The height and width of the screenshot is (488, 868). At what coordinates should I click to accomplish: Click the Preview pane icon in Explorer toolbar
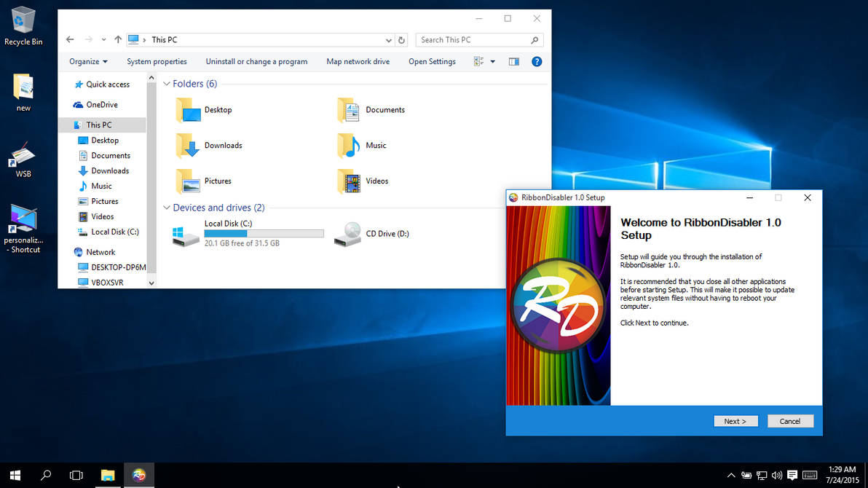click(513, 61)
